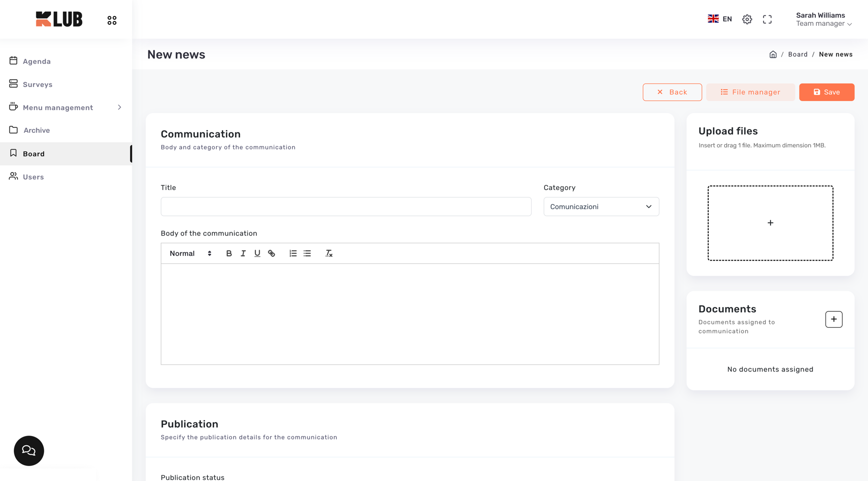This screenshot has width=868, height=481.
Task: Click into the Title input field
Action: [346, 207]
